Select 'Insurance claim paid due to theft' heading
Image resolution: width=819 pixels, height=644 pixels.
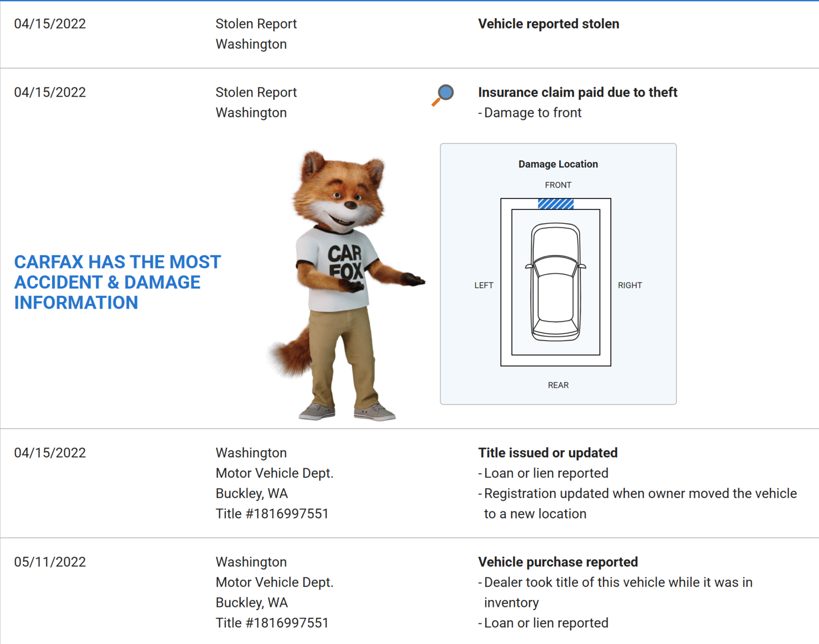(577, 92)
